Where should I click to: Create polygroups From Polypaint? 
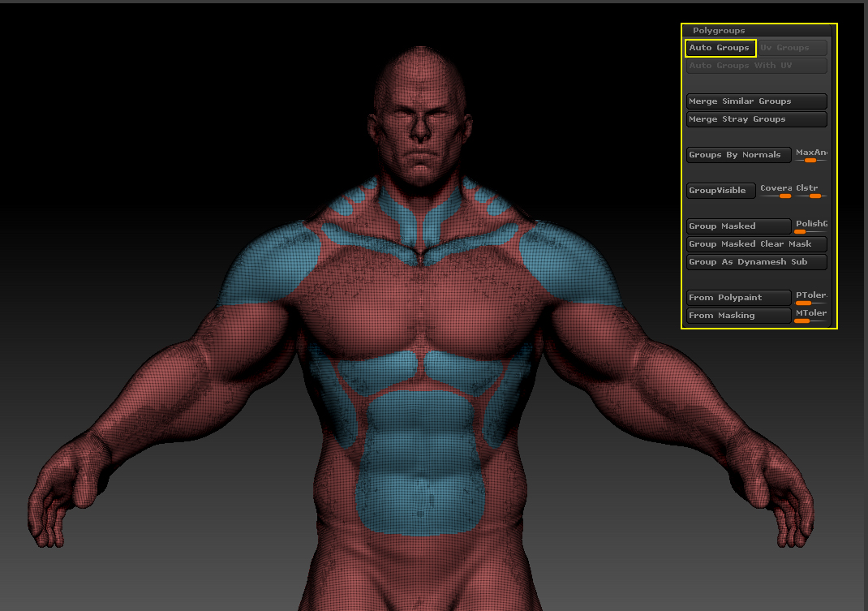click(x=739, y=298)
